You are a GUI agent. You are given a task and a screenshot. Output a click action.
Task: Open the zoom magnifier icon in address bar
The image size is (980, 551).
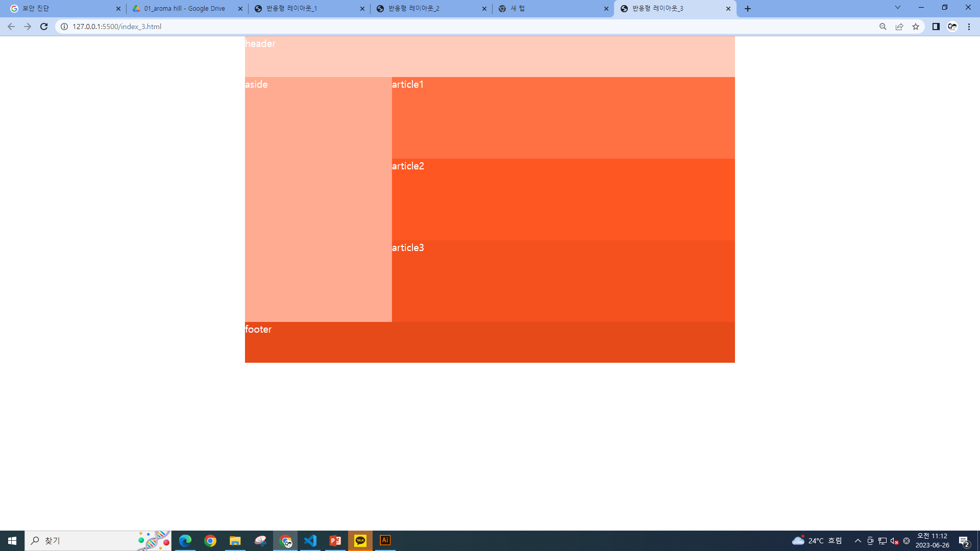coord(883,27)
